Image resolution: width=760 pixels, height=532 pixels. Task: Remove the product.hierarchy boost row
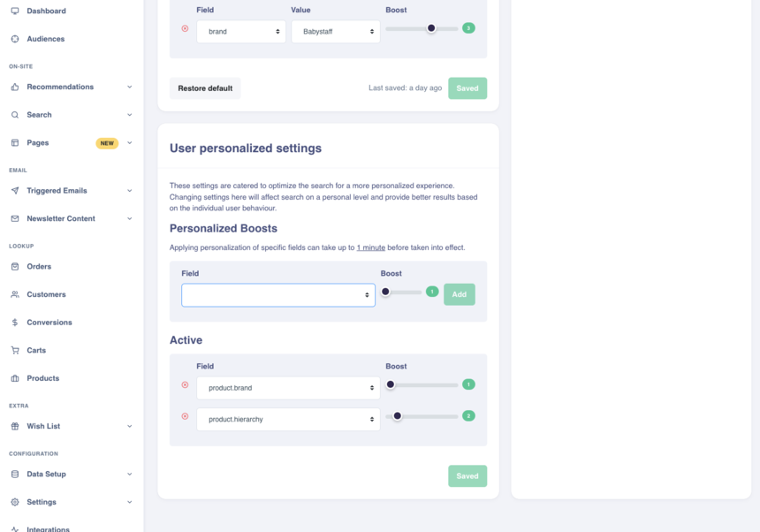pyautogui.click(x=185, y=416)
